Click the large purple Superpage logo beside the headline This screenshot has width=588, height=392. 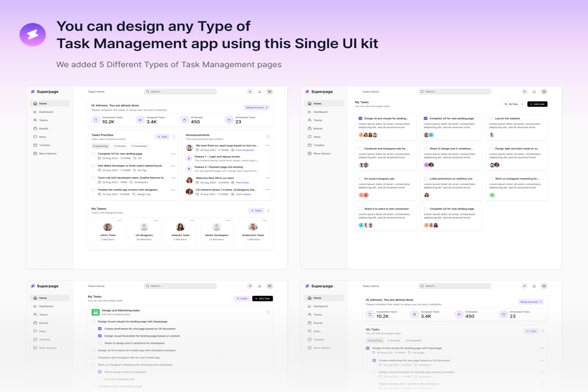(x=33, y=34)
